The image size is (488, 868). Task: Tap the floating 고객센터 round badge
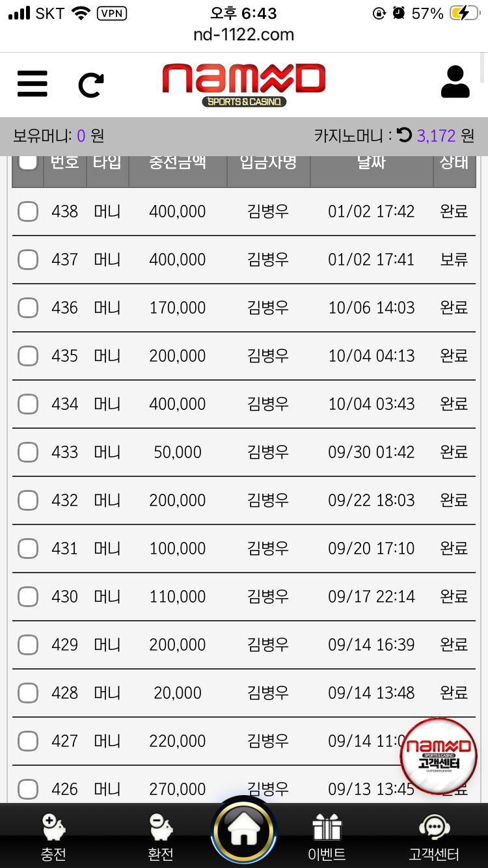tap(439, 756)
